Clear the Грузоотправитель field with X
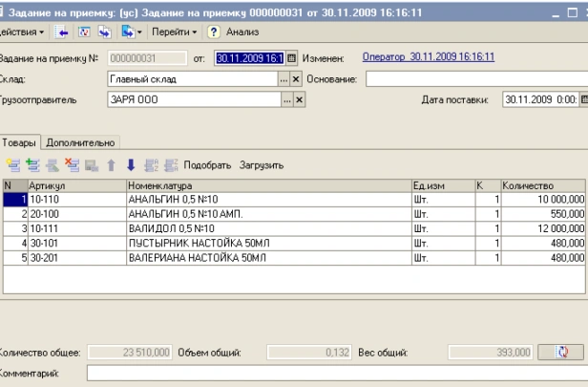This screenshot has height=387, width=588. tap(300, 99)
